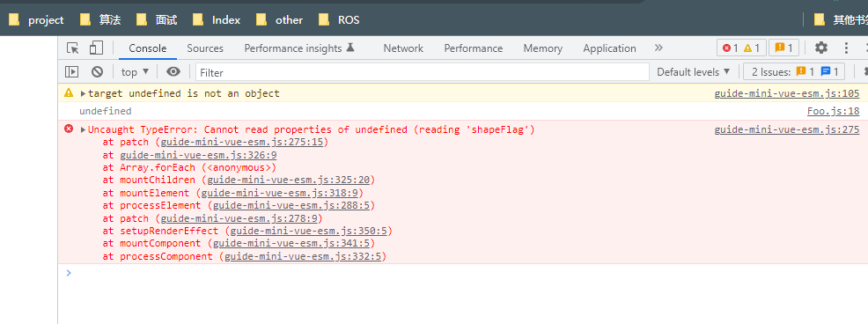Switch to the Sources tab
868x324 pixels.
coord(205,48)
